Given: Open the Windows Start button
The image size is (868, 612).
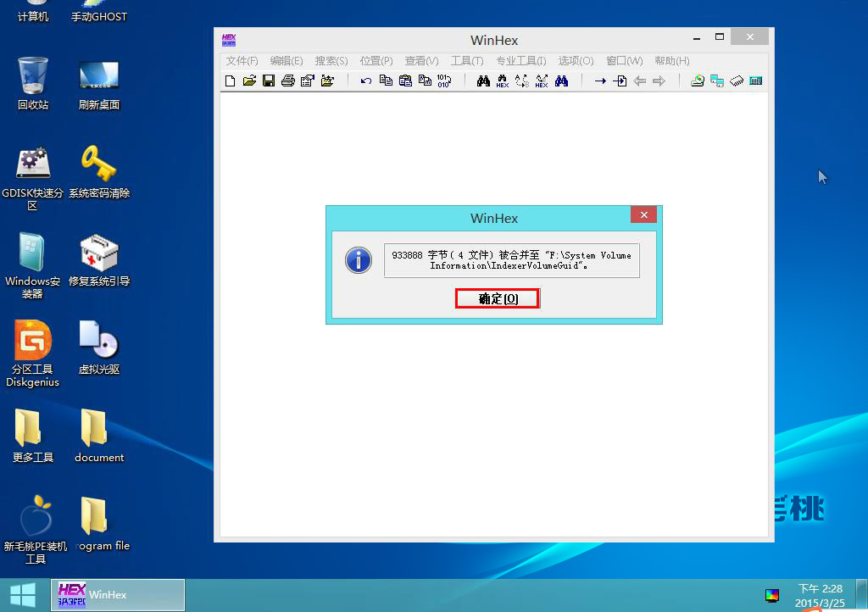Looking at the screenshot, I should [x=23, y=595].
